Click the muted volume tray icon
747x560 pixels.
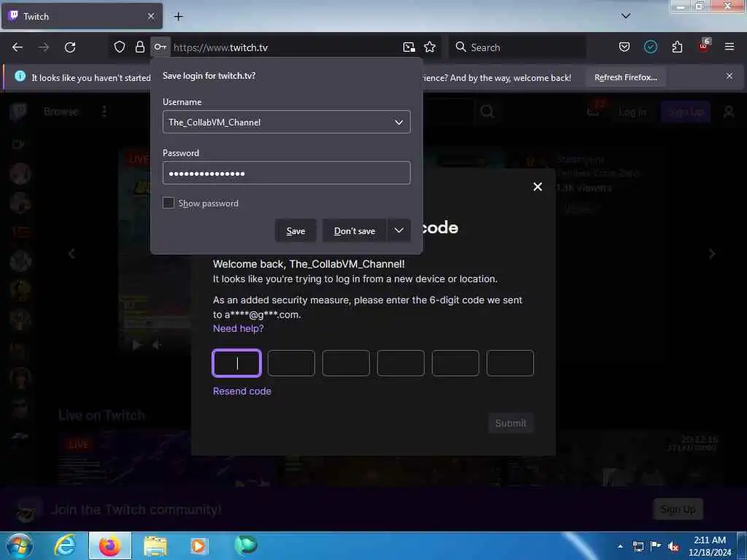[673, 546]
